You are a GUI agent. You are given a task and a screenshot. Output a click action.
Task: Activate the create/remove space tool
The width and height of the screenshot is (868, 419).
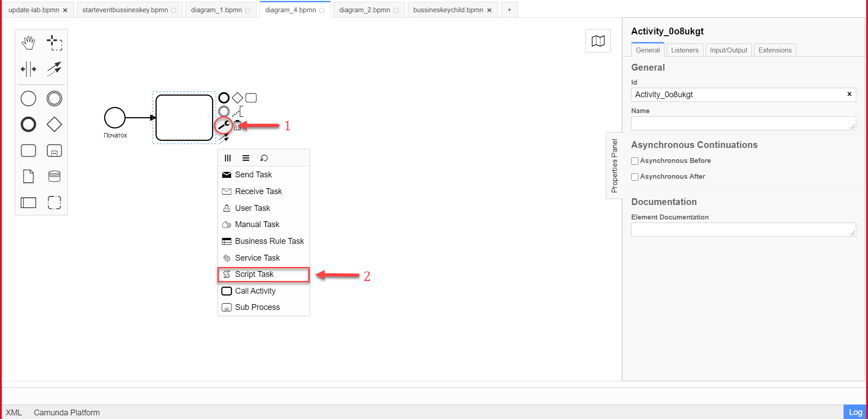point(28,69)
